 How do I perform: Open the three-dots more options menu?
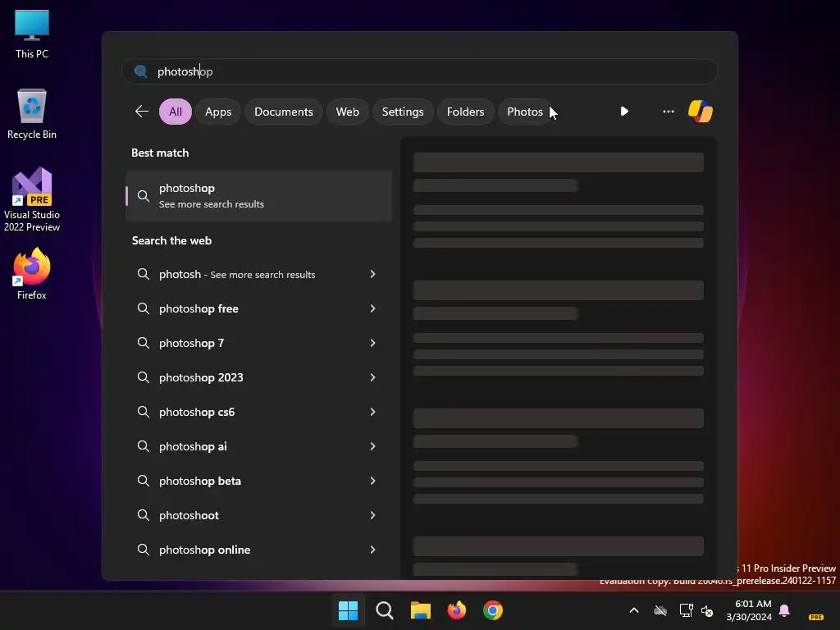(668, 112)
